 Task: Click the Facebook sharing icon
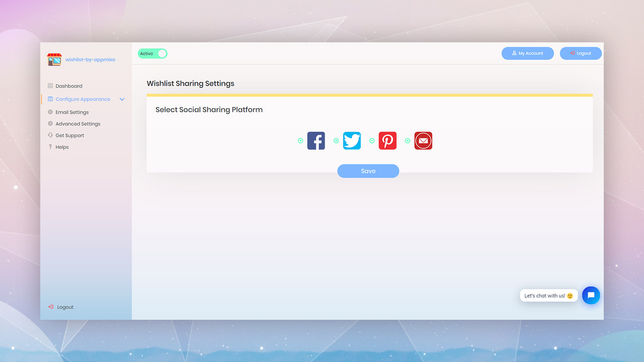point(316,141)
